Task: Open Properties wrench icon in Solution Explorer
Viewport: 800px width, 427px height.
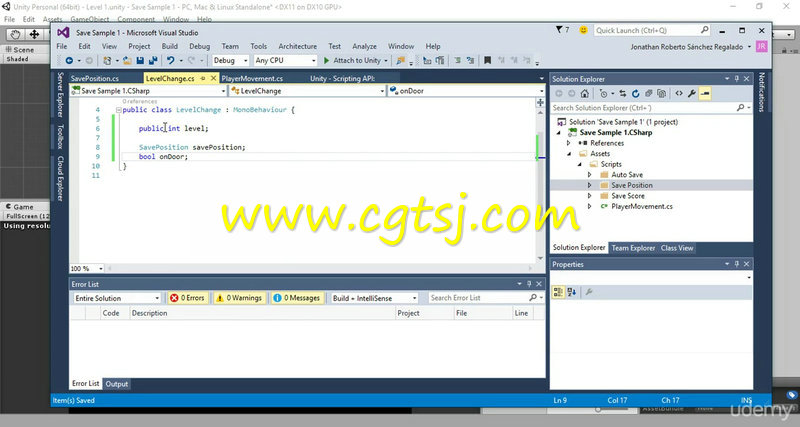Action: [x=692, y=93]
